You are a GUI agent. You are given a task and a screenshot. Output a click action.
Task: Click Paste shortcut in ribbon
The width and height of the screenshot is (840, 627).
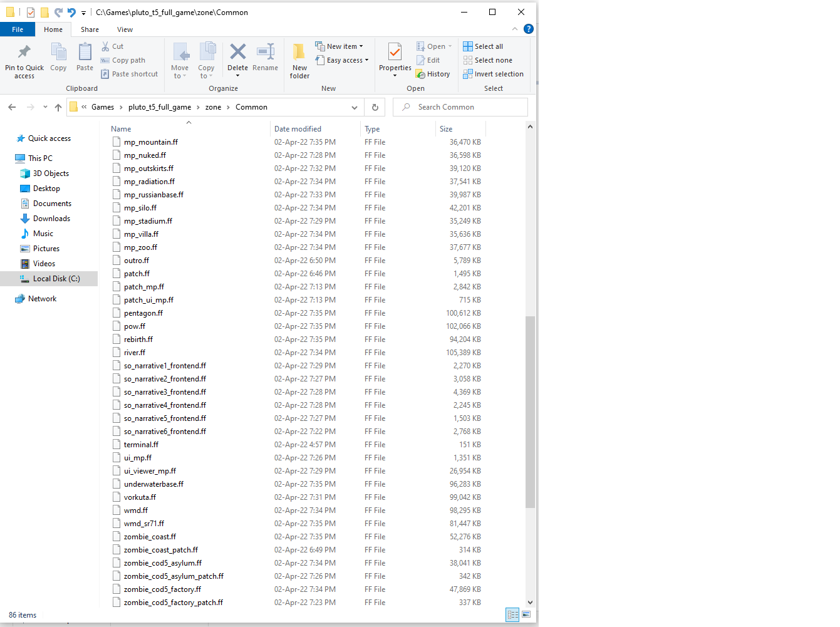pyautogui.click(x=130, y=74)
